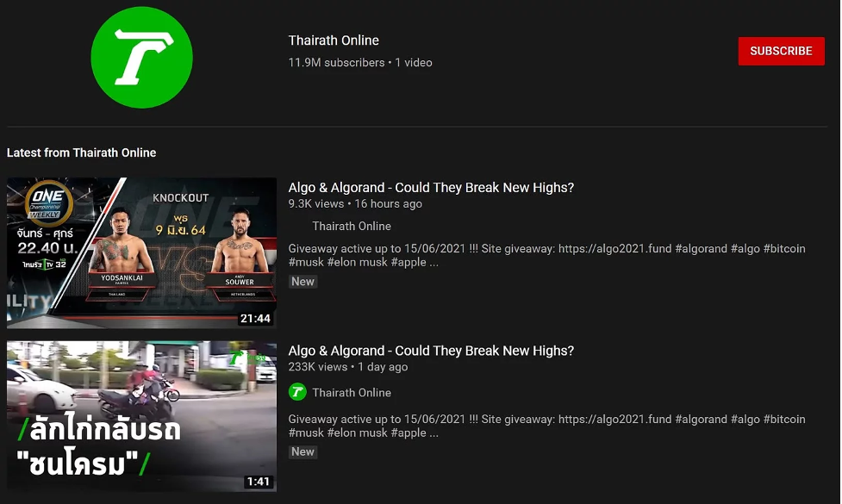
Task: Click the New badge on second video
Action: [x=302, y=451]
